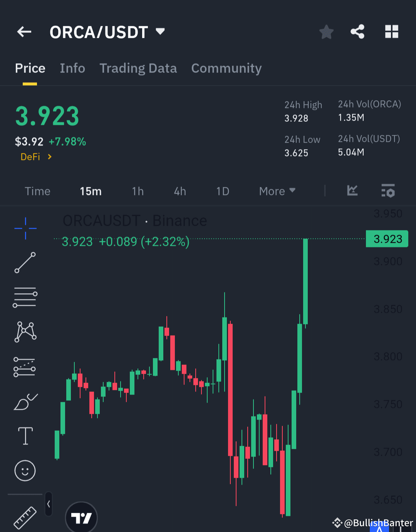Click the ORCAUSDT · Binance chart title
The image size is (416, 532).
(x=135, y=221)
